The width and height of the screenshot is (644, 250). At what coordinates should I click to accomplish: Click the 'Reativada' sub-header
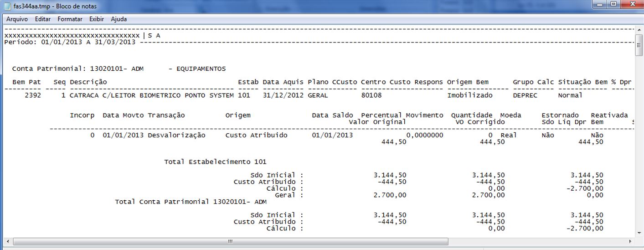pos(609,115)
